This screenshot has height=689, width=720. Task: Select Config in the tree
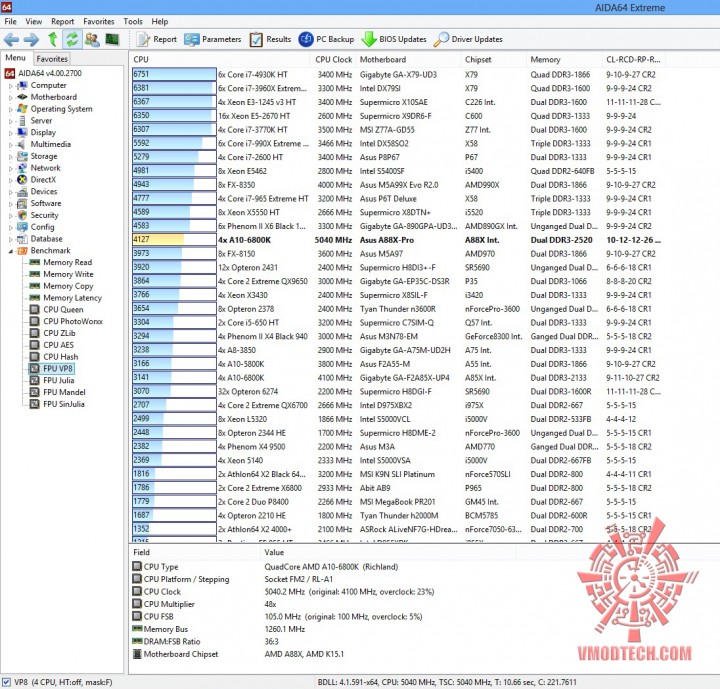click(x=42, y=227)
